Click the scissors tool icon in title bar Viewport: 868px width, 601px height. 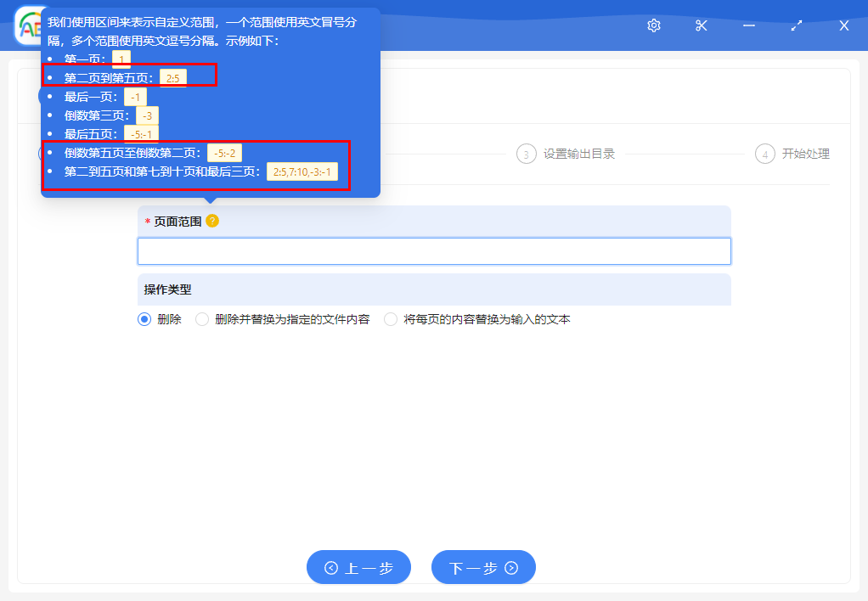701,25
